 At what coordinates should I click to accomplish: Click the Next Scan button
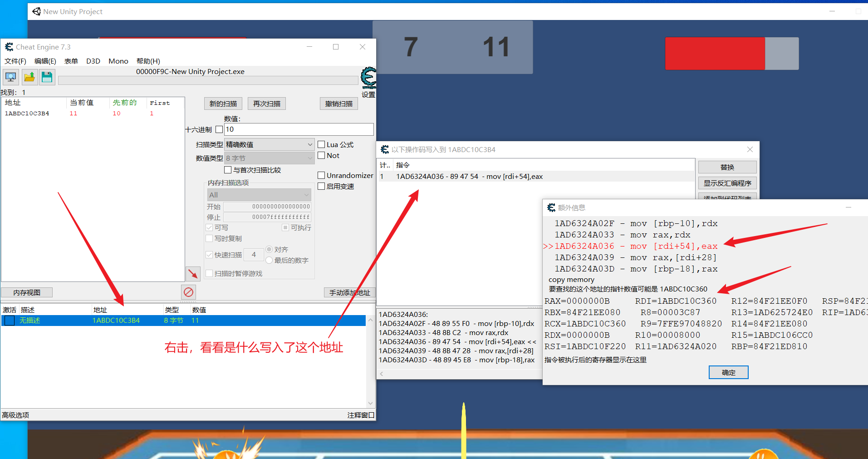tap(267, 104)
